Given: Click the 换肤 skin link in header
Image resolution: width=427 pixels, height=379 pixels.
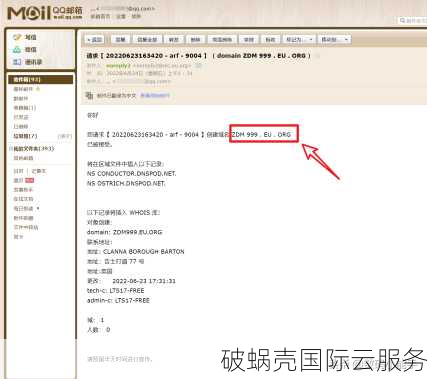Looking at the screenshot, I should point(136,16).
